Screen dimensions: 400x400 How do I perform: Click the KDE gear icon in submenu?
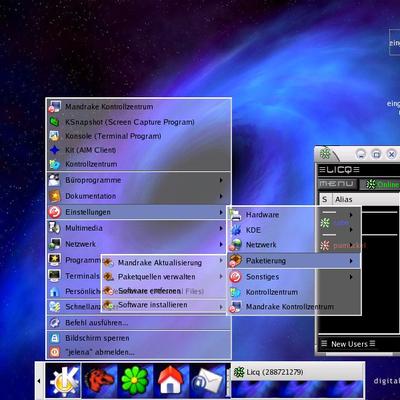[x=236, y=230]
